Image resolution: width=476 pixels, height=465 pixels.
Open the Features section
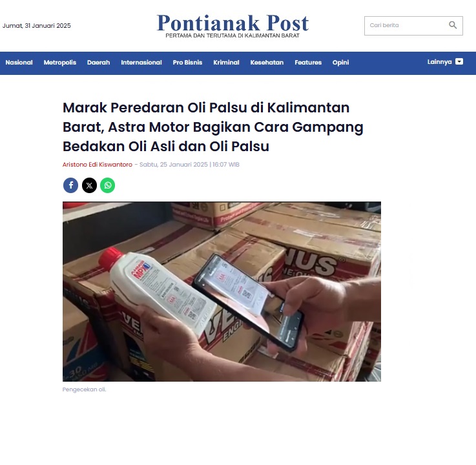(308, 63)
